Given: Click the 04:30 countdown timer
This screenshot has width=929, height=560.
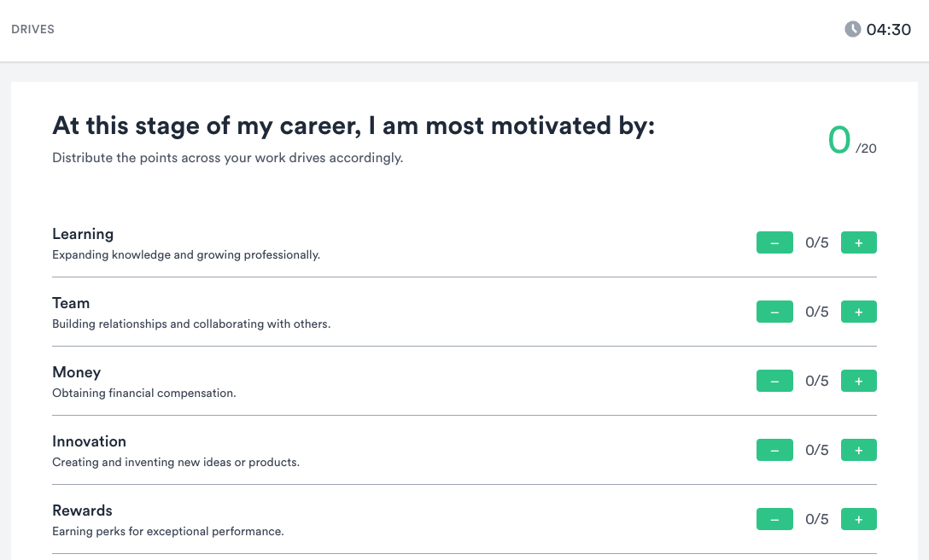Looking at the screenshot, I should point(888,30).
